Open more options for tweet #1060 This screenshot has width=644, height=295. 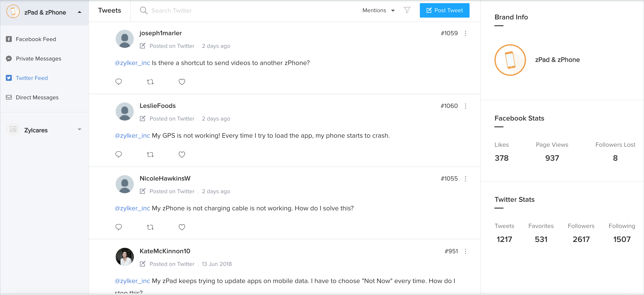tap(465, 106)
